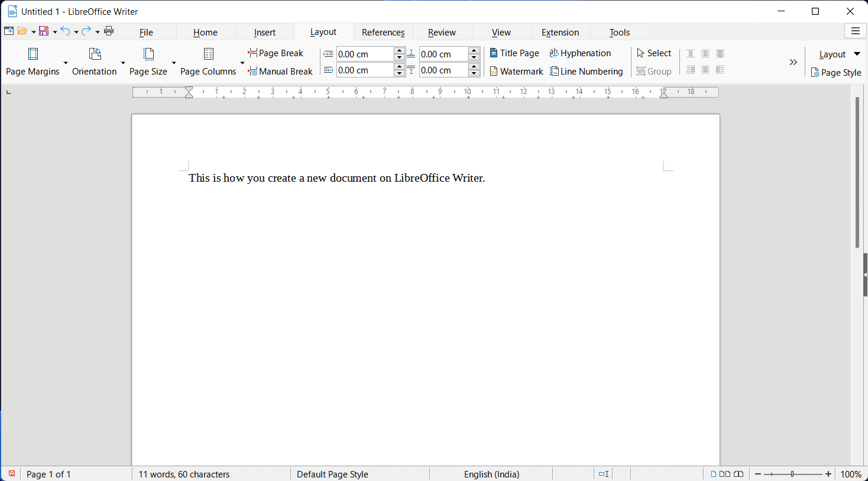This screenshot has height=481, width=868.
Task: Open the Layout dropdown menu at right
Action: click(840, 54)
